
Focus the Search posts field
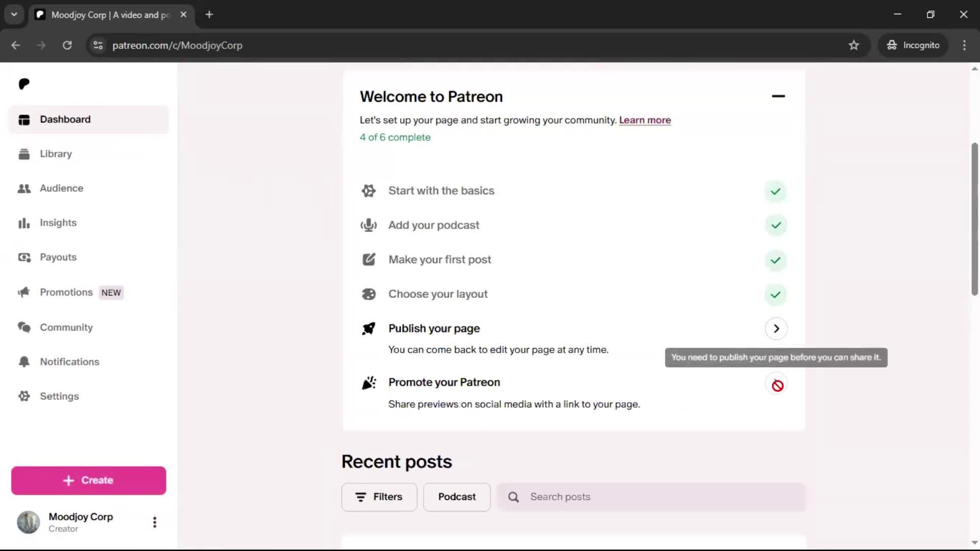(651, 497)
